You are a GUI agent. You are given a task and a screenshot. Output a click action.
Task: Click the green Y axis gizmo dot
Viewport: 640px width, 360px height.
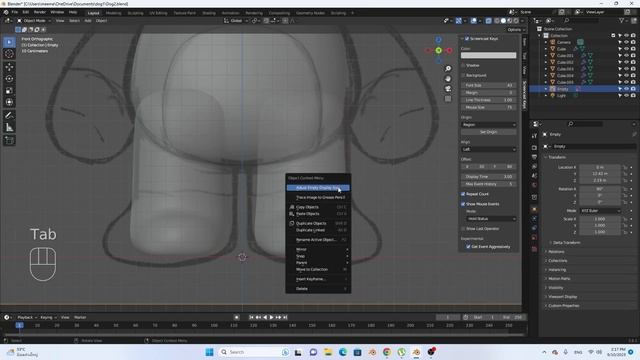coord(438,51)
